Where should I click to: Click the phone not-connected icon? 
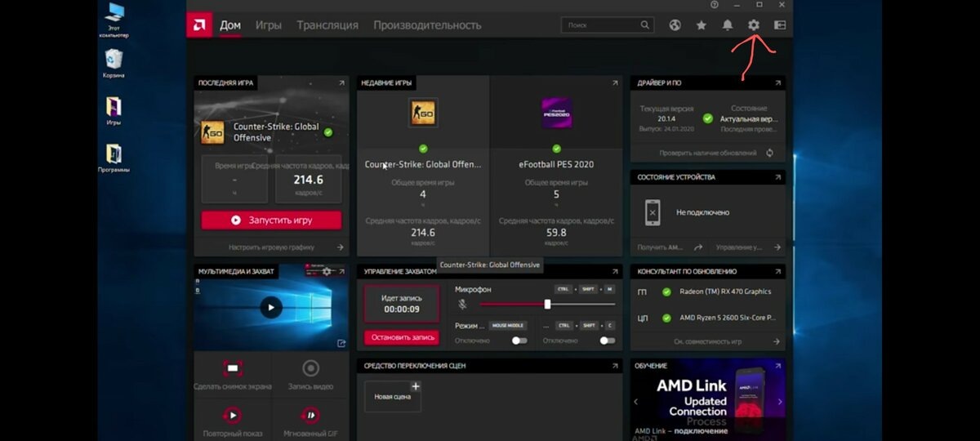pos(653,212)
